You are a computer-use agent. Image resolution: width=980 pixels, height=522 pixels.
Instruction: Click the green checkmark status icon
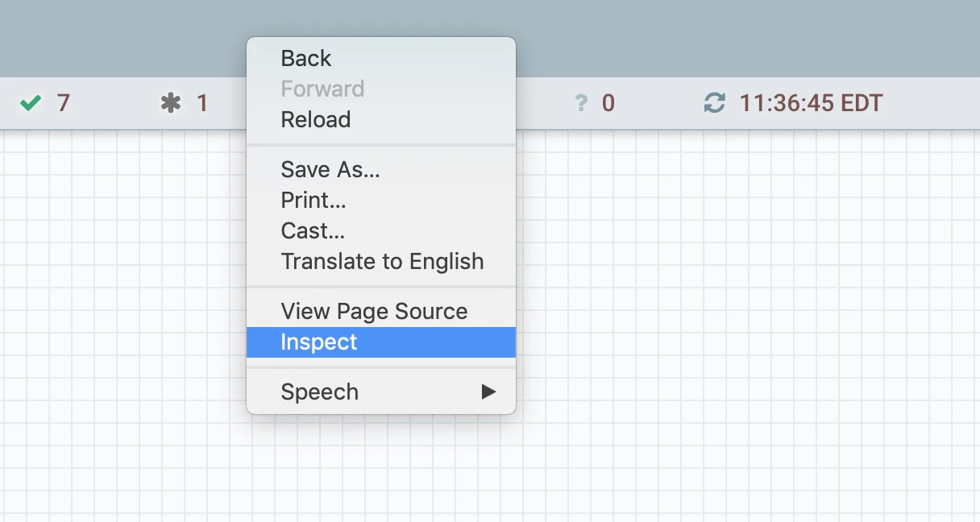click(x=31, y=103)
